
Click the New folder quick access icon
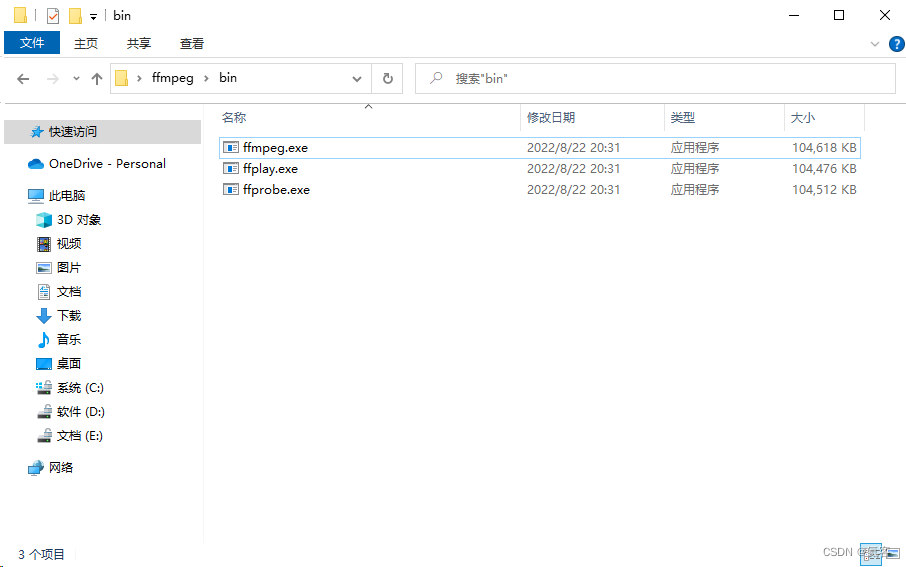coord(75,16)
